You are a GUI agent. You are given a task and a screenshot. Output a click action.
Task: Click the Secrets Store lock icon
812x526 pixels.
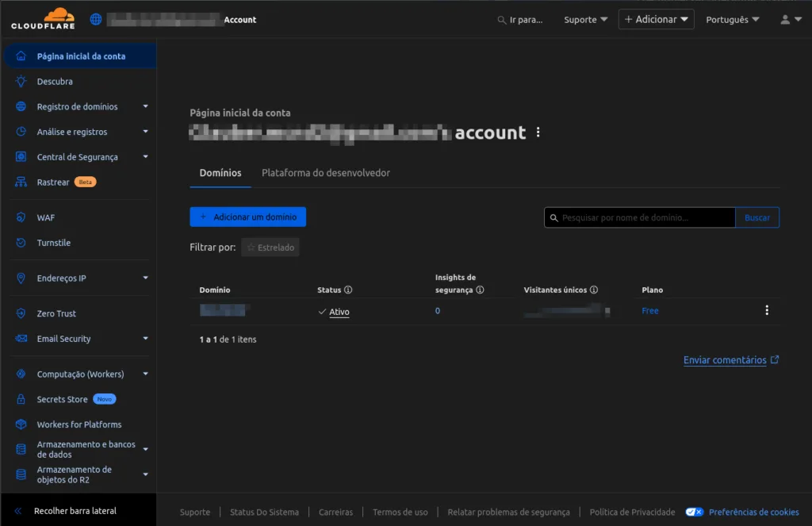pos(21,399)
